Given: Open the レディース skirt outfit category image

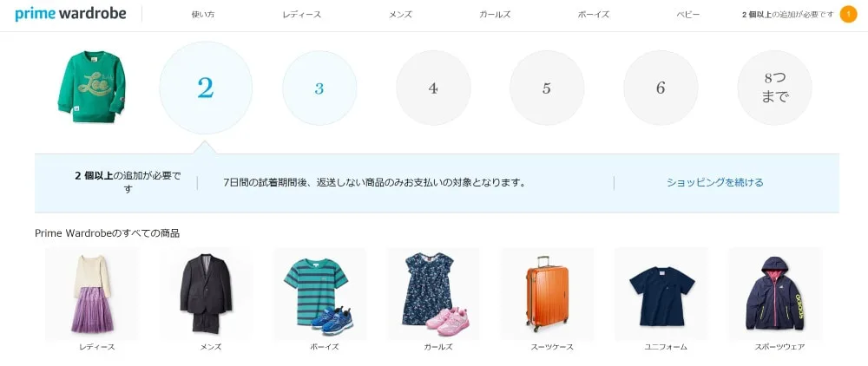Looking at the screenshot, I should (x=92, y=293).
